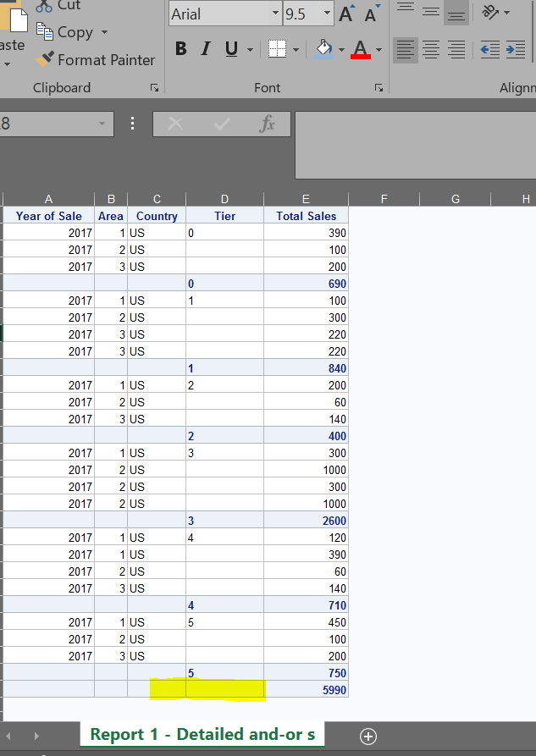Click the Format Painter tool
Screen dimensions: 536x756
coord(96,60)
